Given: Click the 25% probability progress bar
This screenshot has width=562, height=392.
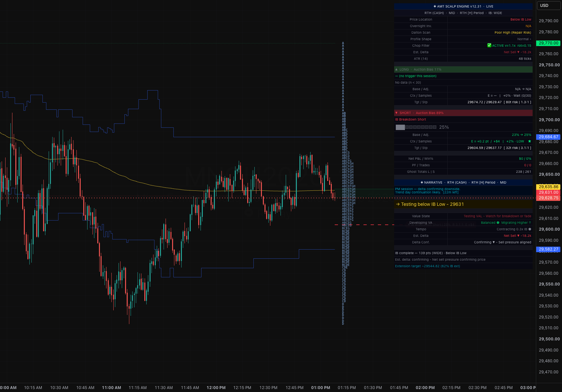Looking at the screenshot, I should coord(416,127).
